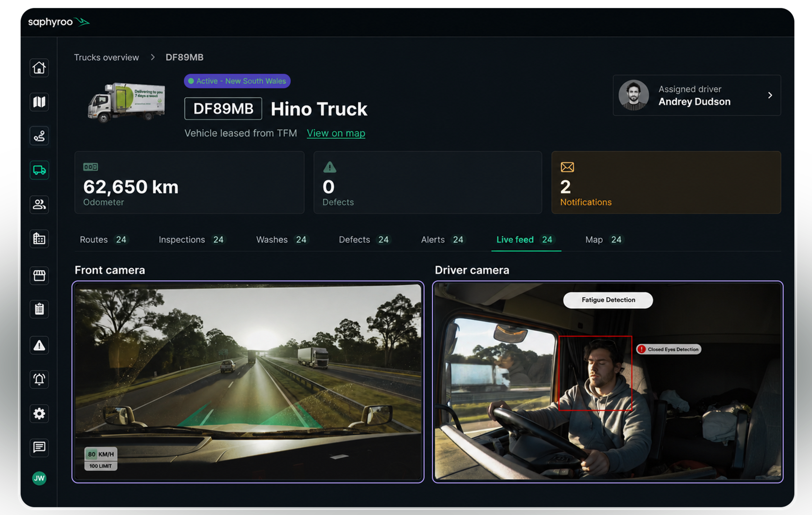Screen dimensions: 812x515
Task: Click the JW user avatar
Action: click(39, 478)
